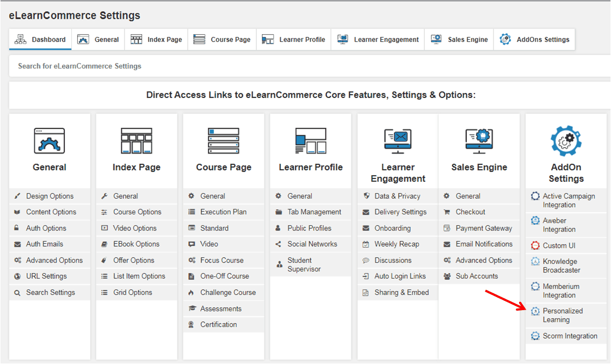Open the Execution Plan link

pyautogui.click(x=224, y=212)
